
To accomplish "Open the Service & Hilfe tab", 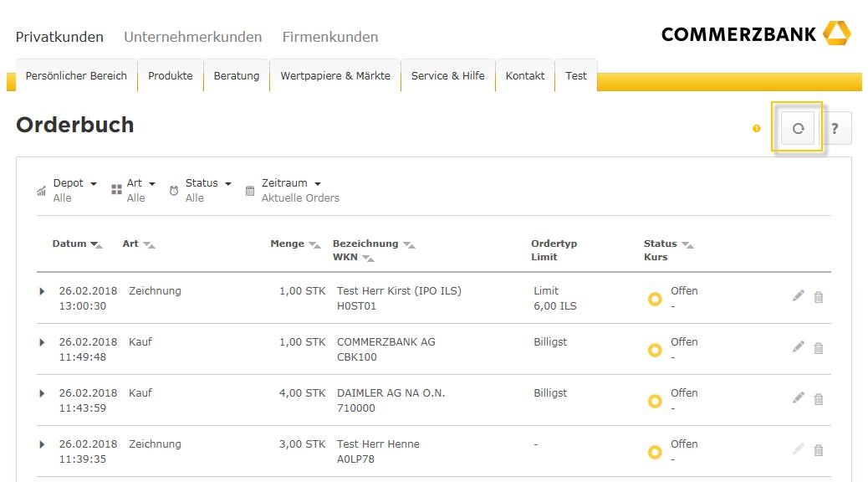I will point(447,75).
